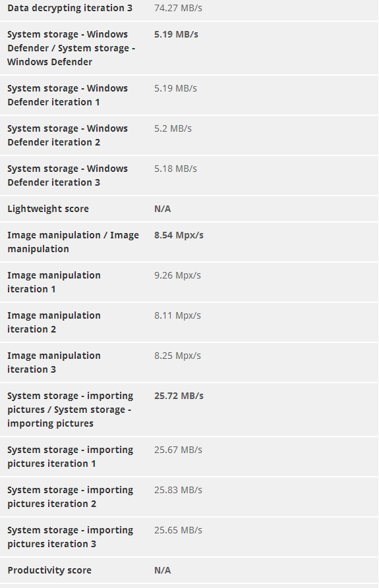
Task: Click System storage - Windows Defender iteration 1 label
Action: [67, 95]
